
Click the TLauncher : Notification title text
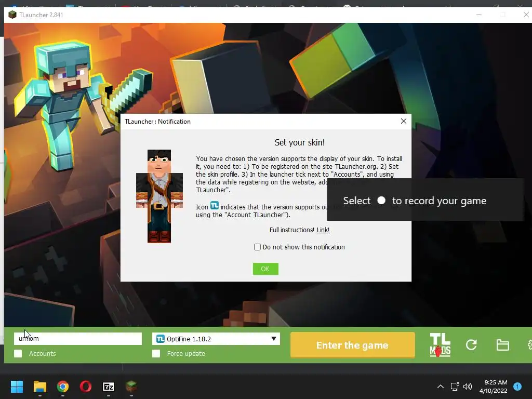(x=157, y=122)
